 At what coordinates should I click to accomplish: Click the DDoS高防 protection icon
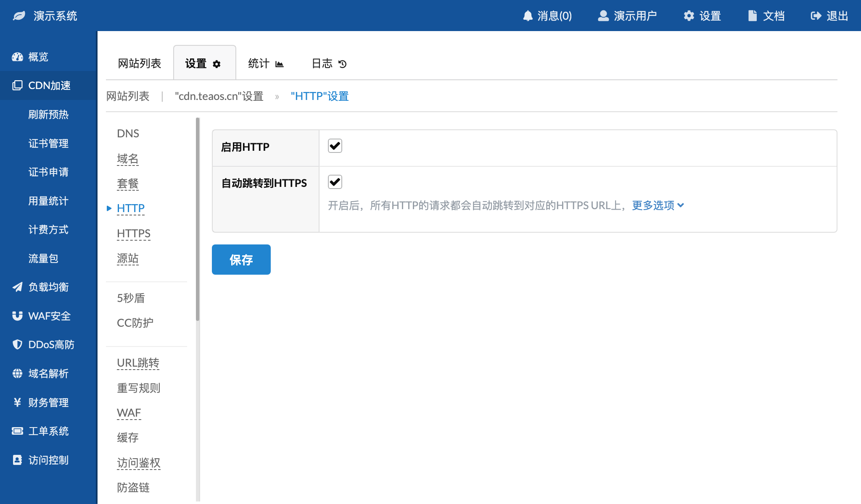coord(17,344)
